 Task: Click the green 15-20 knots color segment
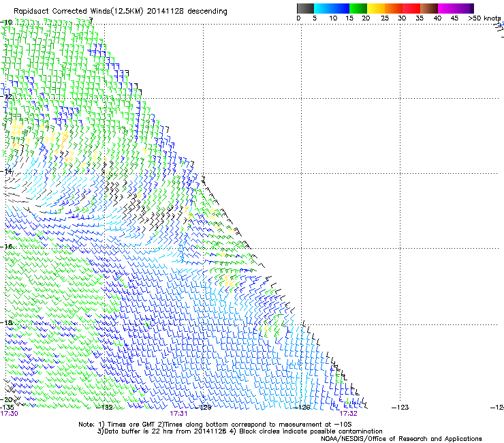coord(358,8)
